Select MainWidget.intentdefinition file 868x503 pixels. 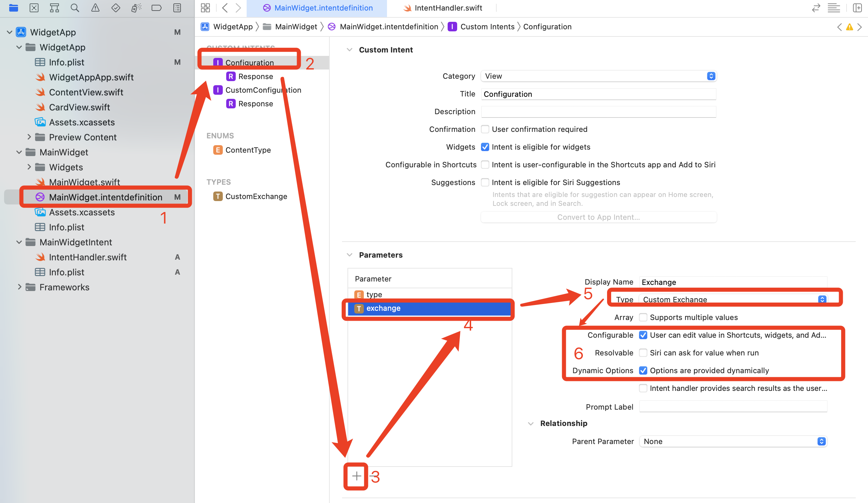pos(105,197)
